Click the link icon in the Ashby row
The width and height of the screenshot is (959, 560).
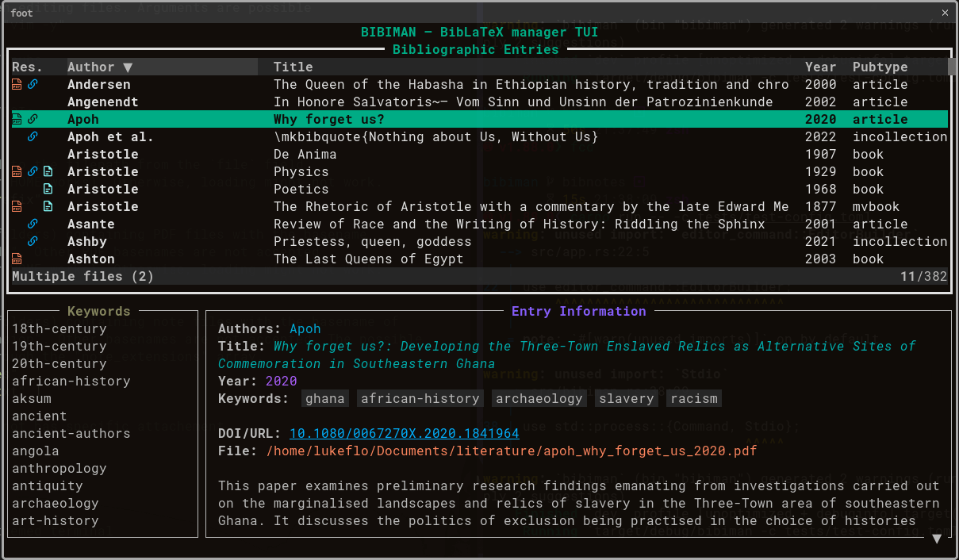click(33, 241)
